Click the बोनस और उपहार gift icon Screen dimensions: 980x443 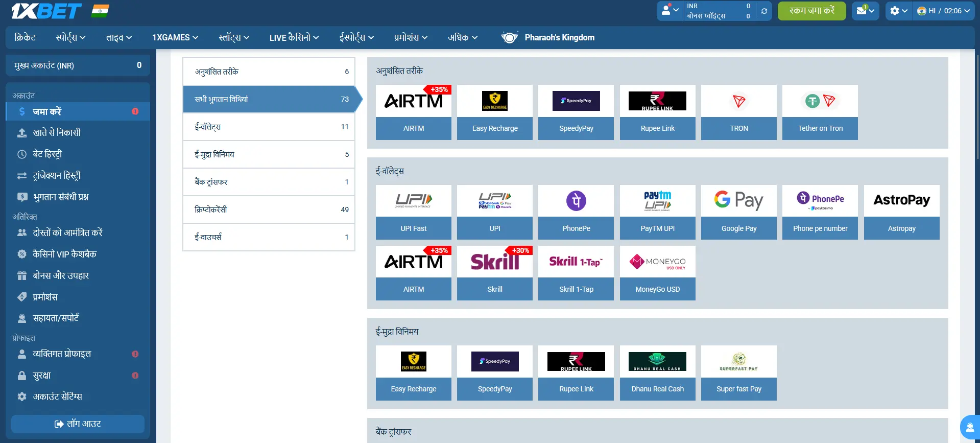pyautogui.click(x=22, y=275)
